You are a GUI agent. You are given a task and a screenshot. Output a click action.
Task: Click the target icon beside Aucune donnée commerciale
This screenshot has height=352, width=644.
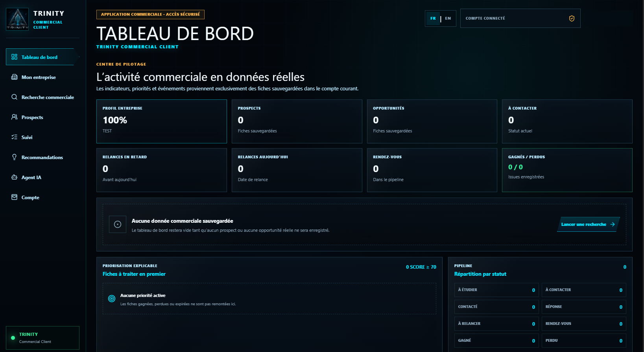click(x=118, y=224)
